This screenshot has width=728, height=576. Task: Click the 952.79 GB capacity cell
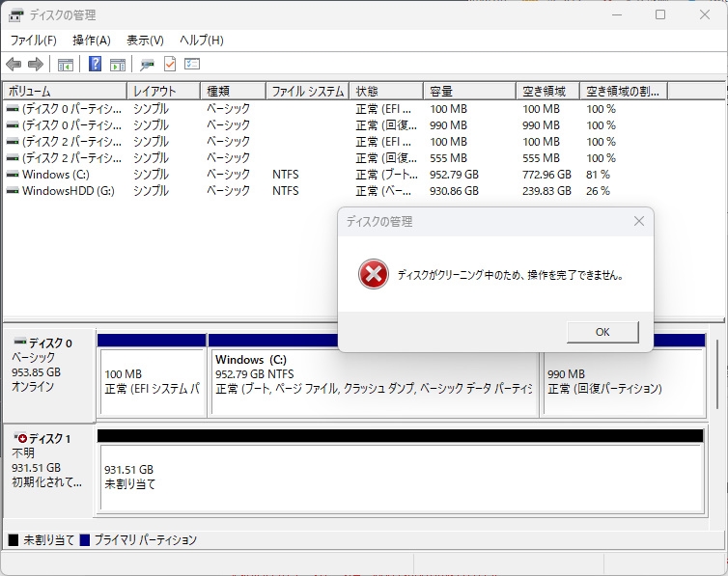click(454, 175)
